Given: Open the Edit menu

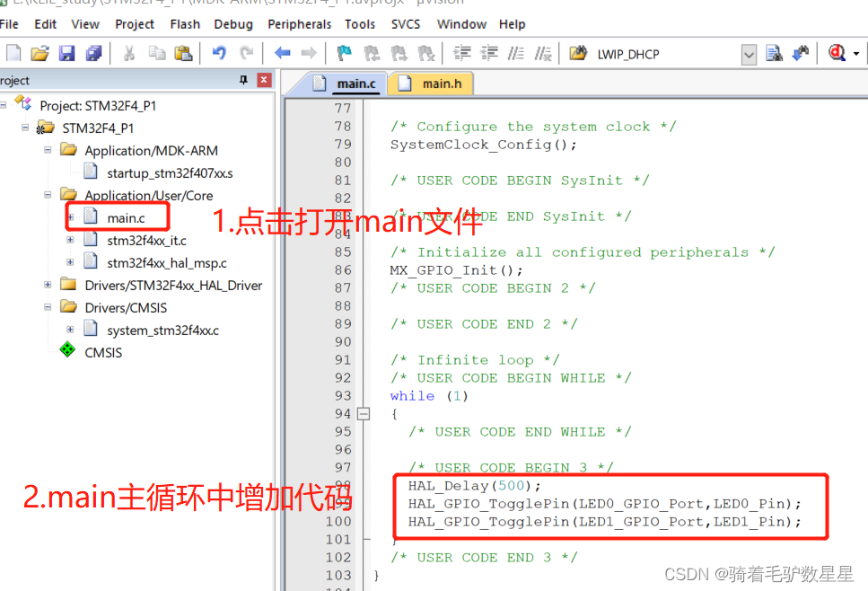Looking at the screenshot, I should coord(45,24).
